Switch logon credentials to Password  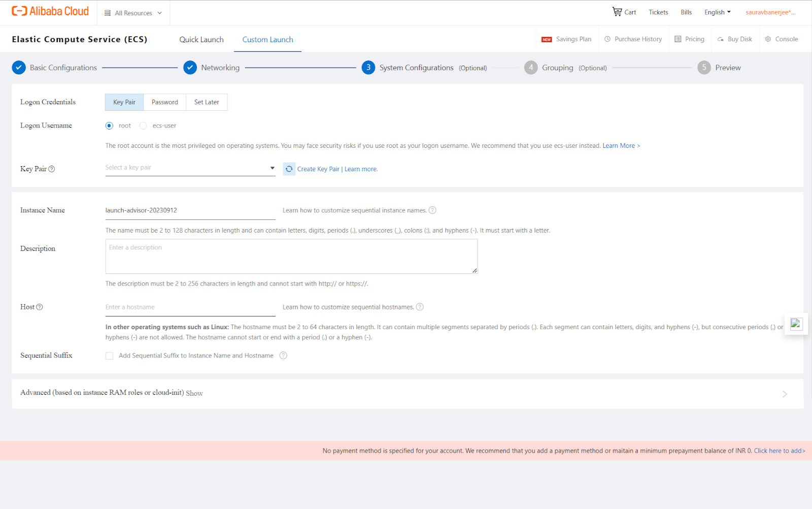pyautogui.click(x=164, y=102)
